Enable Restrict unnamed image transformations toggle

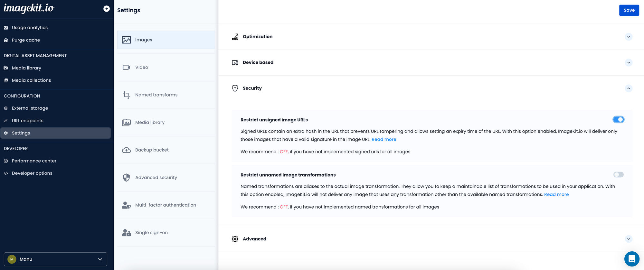618,175
